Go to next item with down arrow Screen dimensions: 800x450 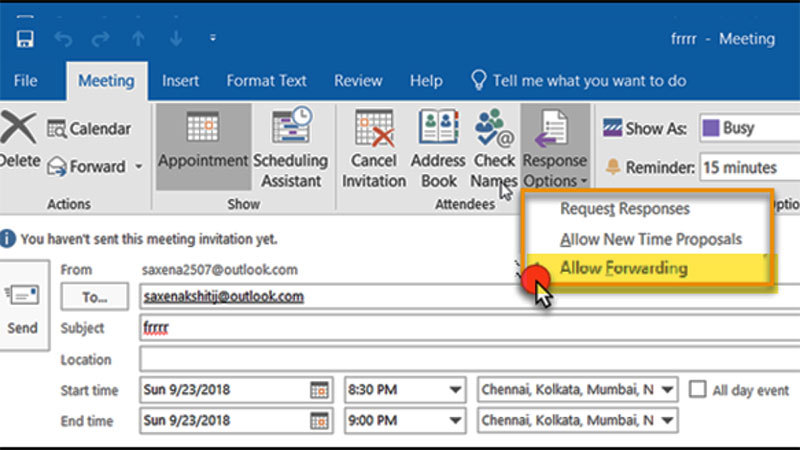[x=176, y=39]
